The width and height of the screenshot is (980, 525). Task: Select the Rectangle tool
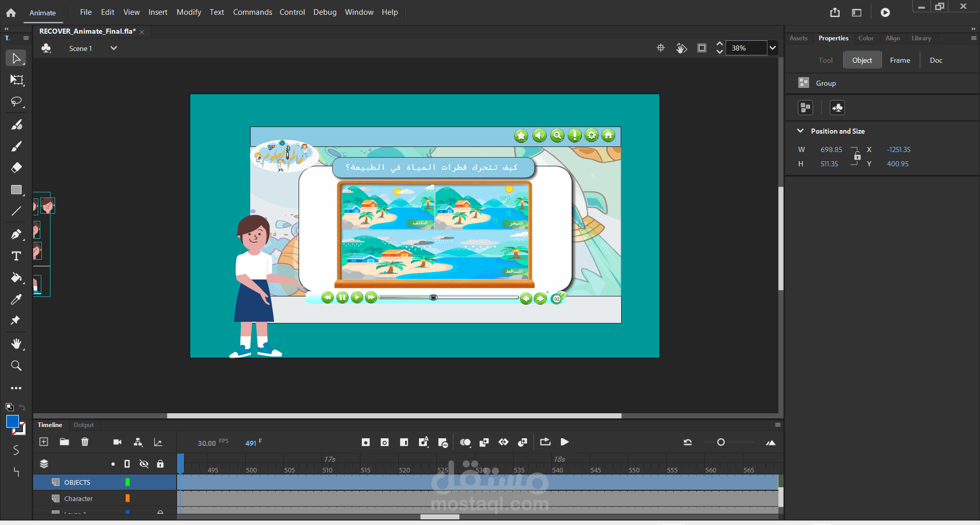point(16,190)
